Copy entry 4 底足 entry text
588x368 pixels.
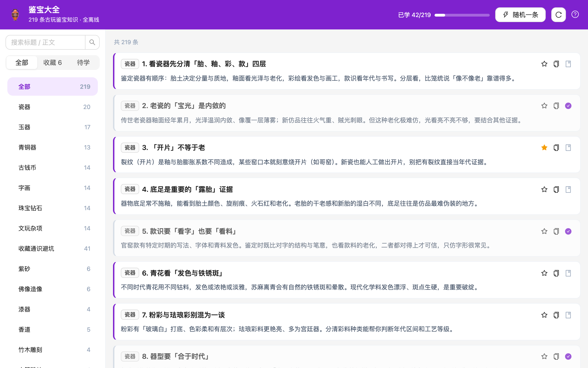[x=556, y=190]
